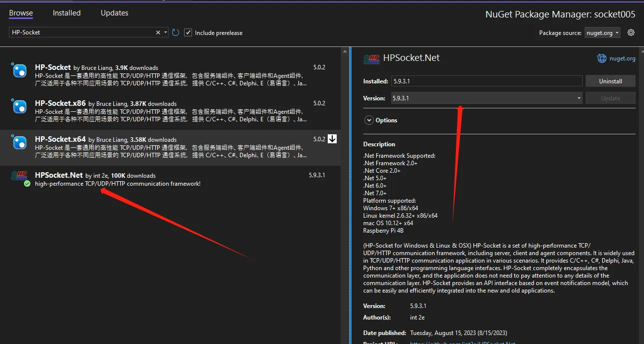Click the 5.9.3.1 version of HPSocket.Net in list

(317, 175)
